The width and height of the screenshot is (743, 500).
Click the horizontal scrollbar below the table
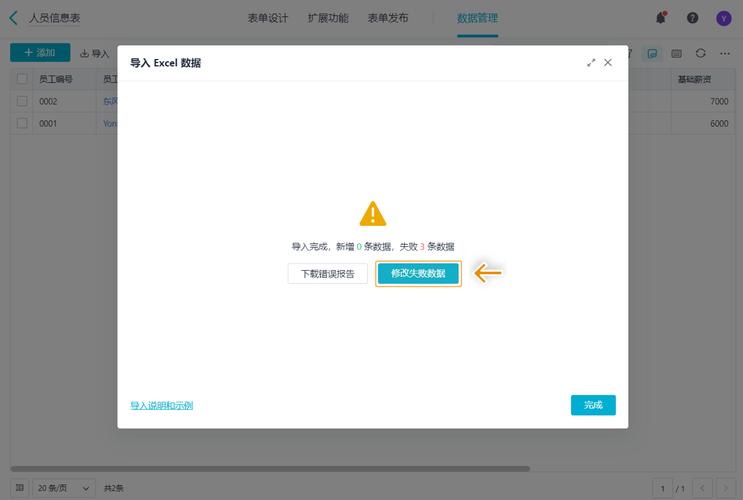[x=270, y=469]
